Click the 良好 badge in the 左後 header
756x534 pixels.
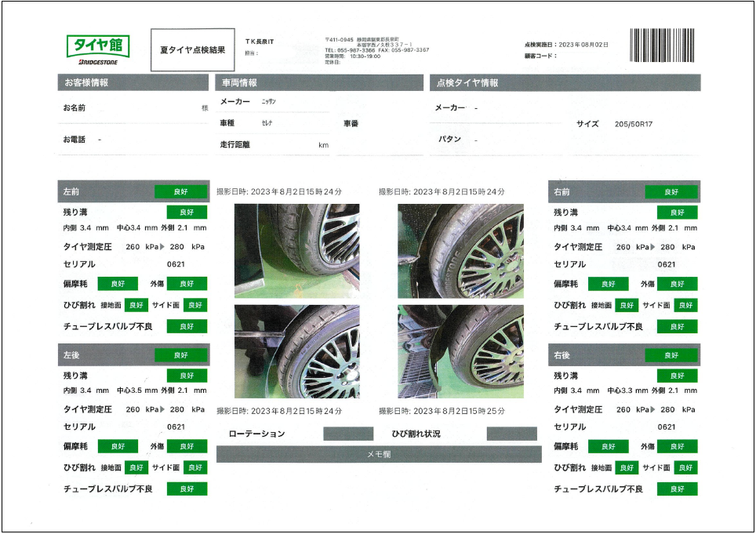coord(180,355)
